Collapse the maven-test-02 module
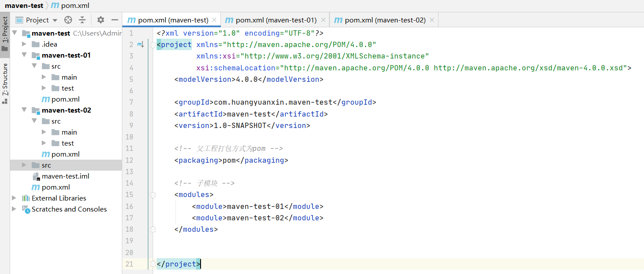 24,110
